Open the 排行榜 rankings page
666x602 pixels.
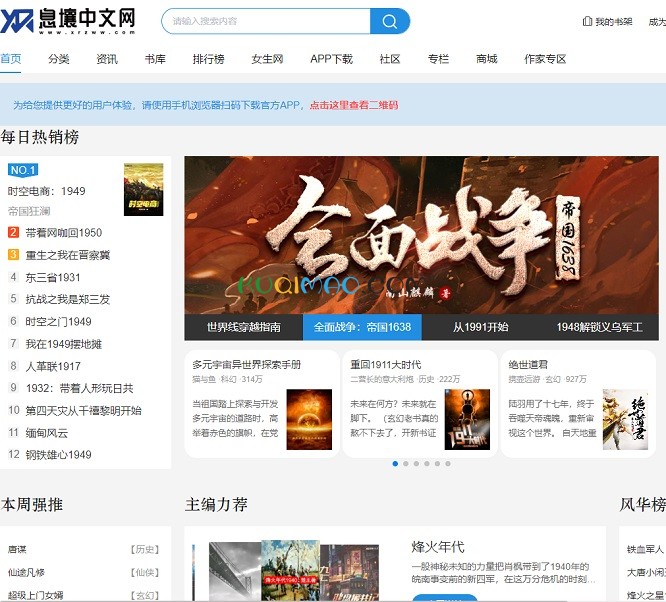tap(208, 59)
